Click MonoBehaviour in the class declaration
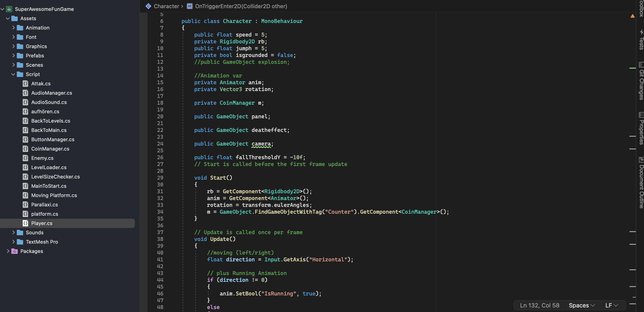Image resolution: width=644 pixels, height=312 pixels. [282, 21]
